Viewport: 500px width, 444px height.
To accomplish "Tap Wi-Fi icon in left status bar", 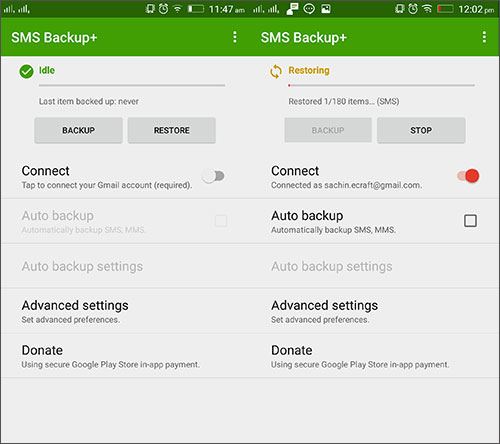I will (x=178, y=9).
